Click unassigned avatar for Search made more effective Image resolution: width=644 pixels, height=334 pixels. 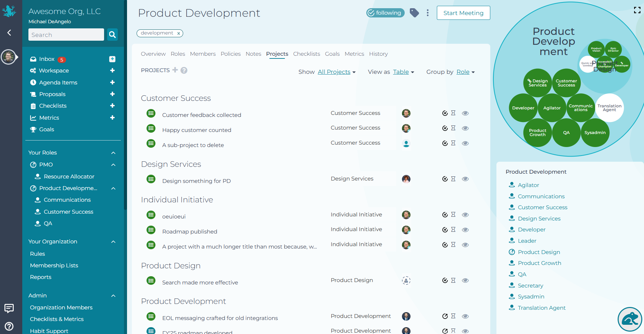pyautogui.click(x=406, y=280)
